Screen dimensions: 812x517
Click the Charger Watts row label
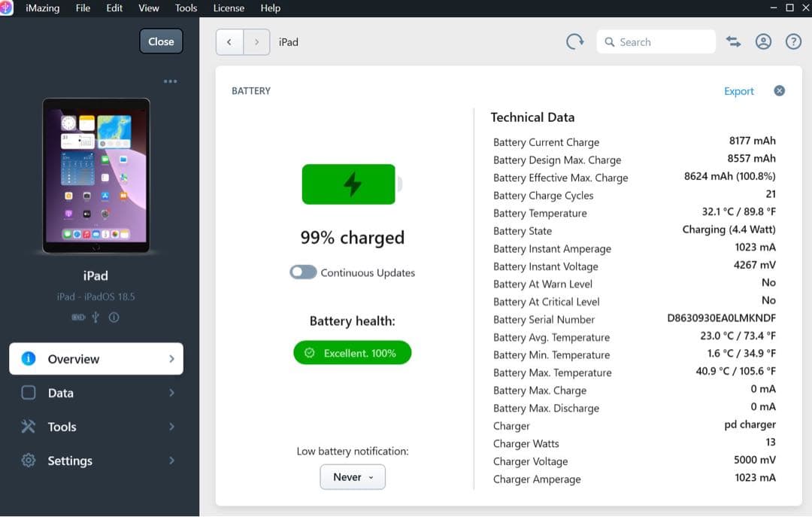coord(526,443)
